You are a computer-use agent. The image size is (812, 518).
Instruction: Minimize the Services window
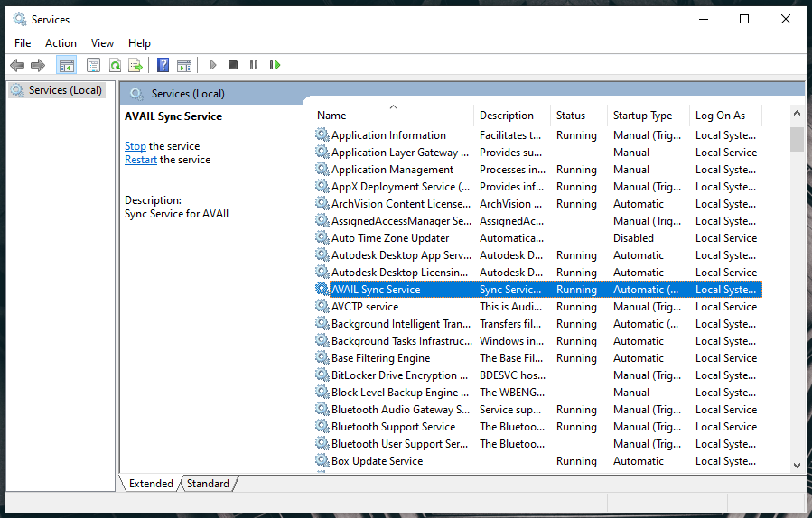704,19
